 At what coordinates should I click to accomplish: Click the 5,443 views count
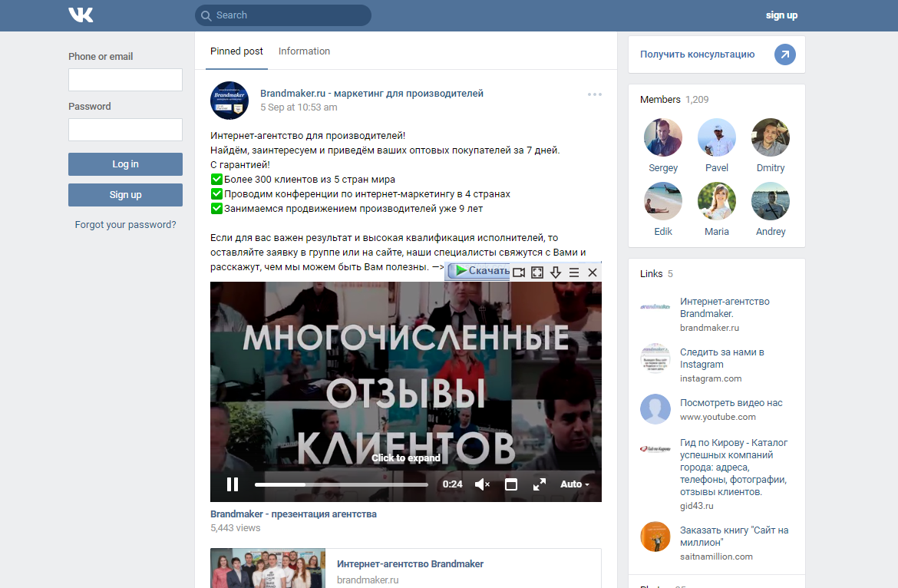[236, 528]
